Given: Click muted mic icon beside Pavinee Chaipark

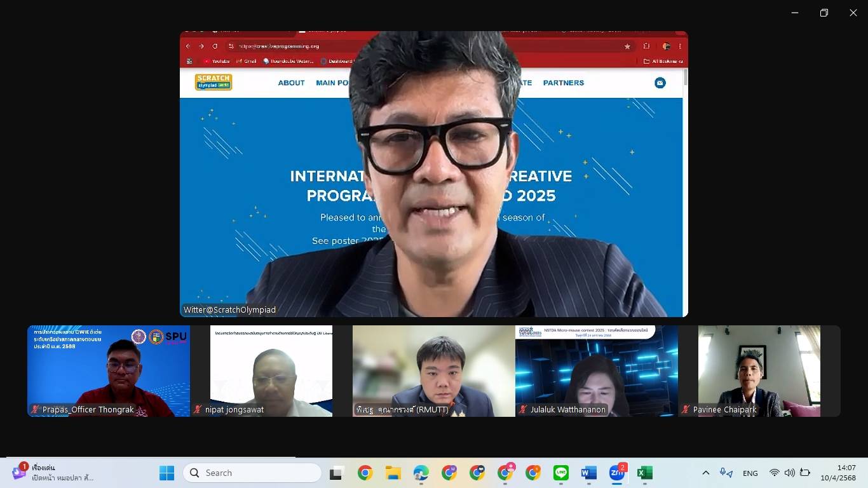Looking at the screenshot, I should pyautogui.click(x=686, y=410).
